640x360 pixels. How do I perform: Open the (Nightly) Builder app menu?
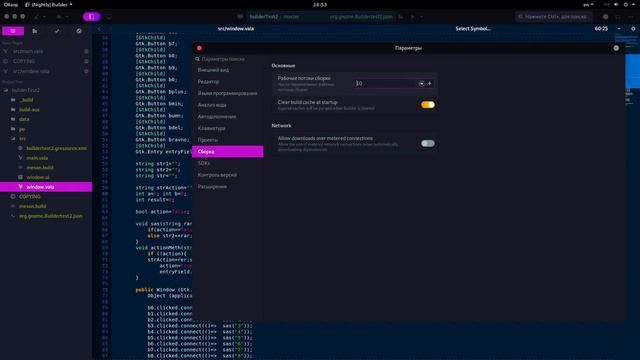(x=49, y=4)
